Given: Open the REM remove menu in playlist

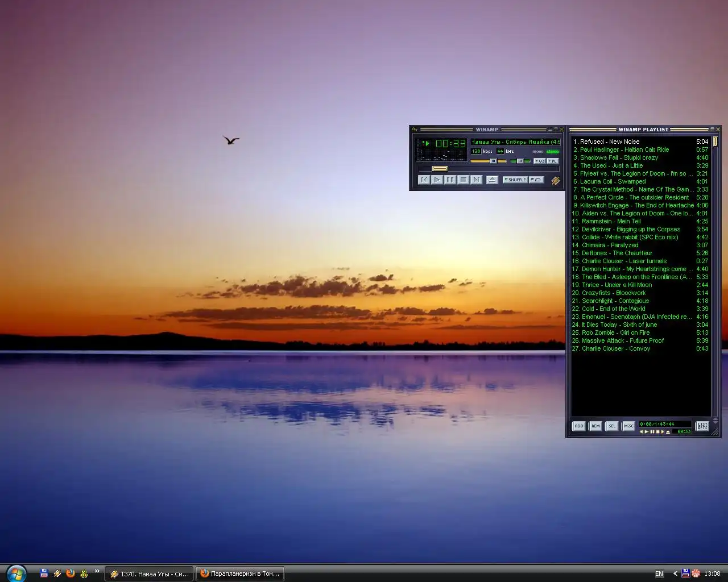Looking at the screenshot, I should [x=595, y=426].
